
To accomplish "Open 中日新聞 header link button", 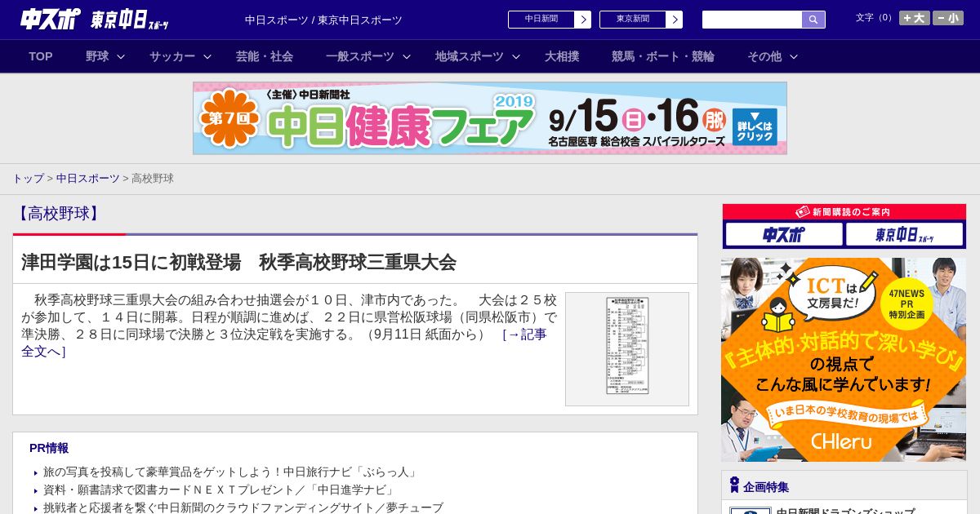I will pyautogui.click(x=550, y=20).
